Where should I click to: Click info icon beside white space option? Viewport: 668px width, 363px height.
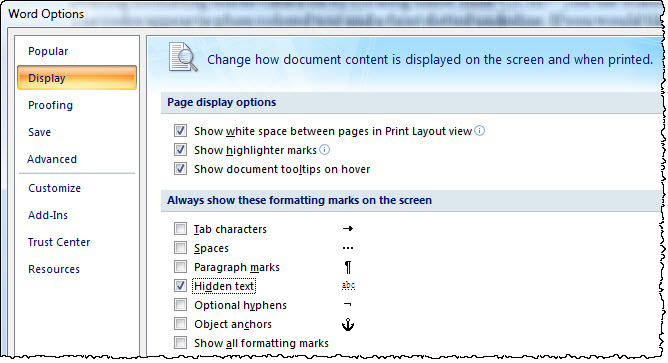coord(480,130)
